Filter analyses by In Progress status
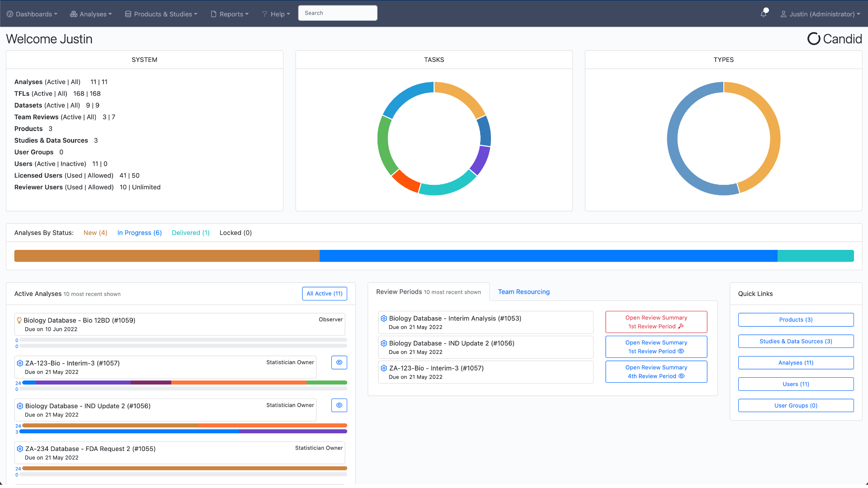This screenshot has height=488, width=868. 139,233
